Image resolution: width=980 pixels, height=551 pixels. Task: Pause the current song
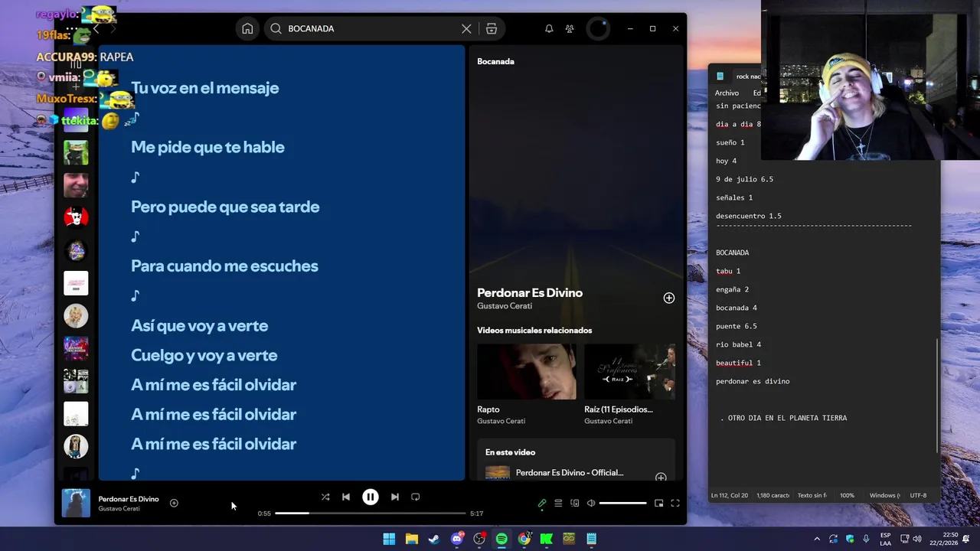point(370,497)
